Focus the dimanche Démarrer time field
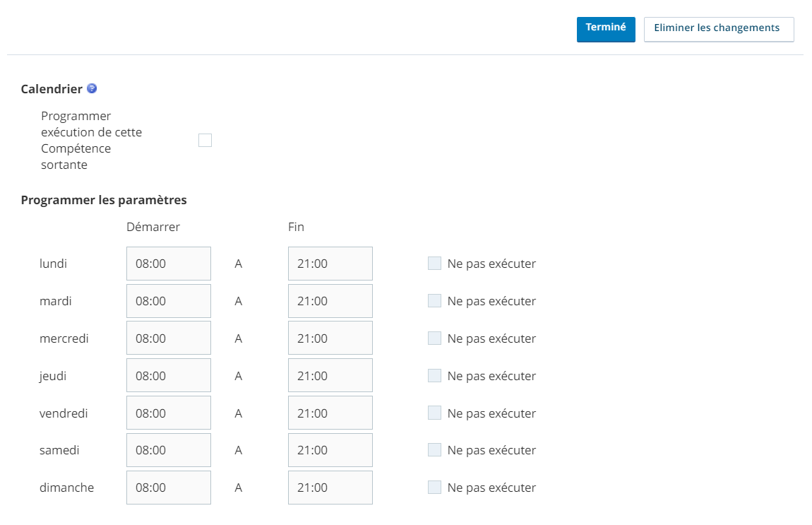 pos(169,487)
